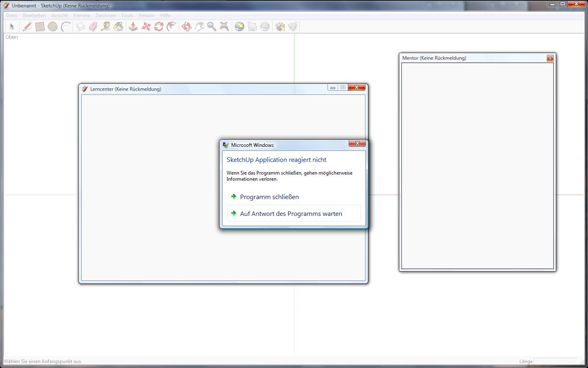Select the Arc tool
The height and width of the screenshot is (368, 588).
point(65,27)
